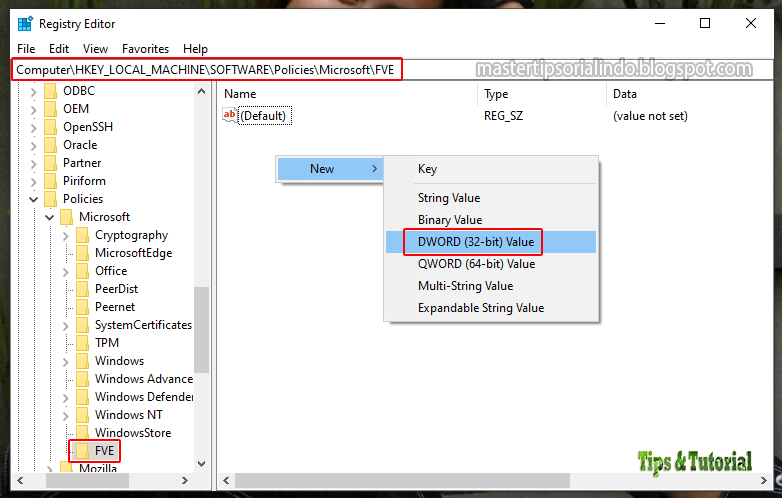Click the Office folder icon
This screenshot has height=498, width=782.
tap(82, 271)
